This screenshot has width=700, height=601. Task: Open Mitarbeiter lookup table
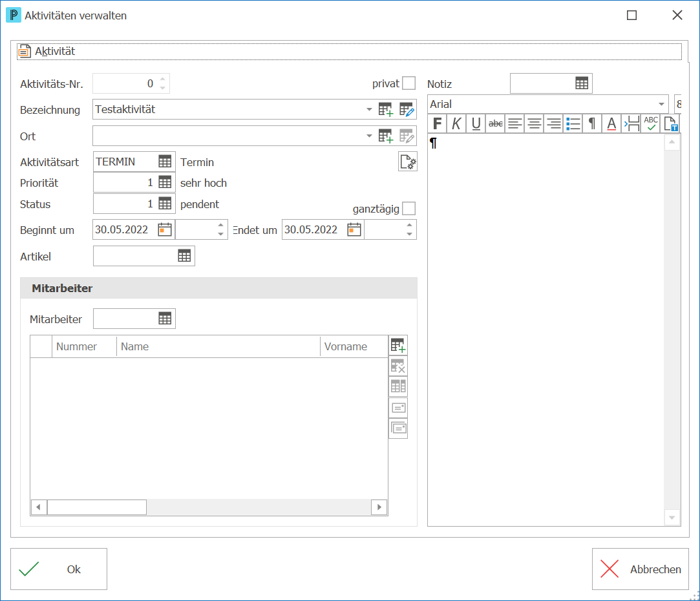[165, 319]
